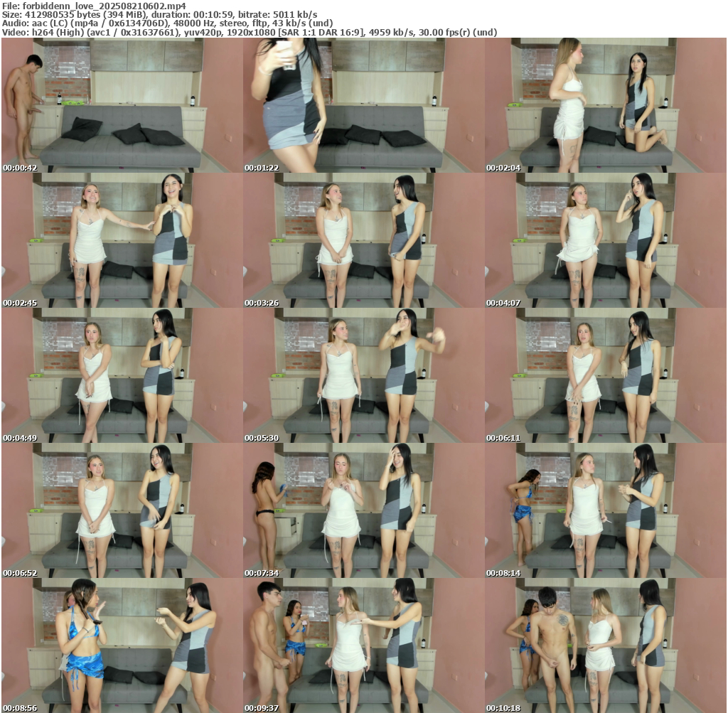Open the frame labeled 00:08:14
Screen dimensions: 728x713
click(x=605, y=510)
